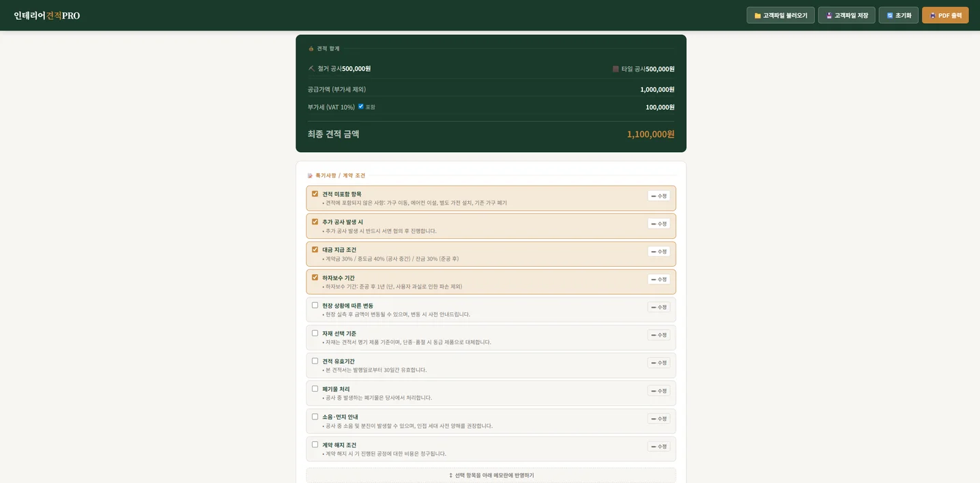Edit 자재 선택 기준 via 수정

coord(659,335)
